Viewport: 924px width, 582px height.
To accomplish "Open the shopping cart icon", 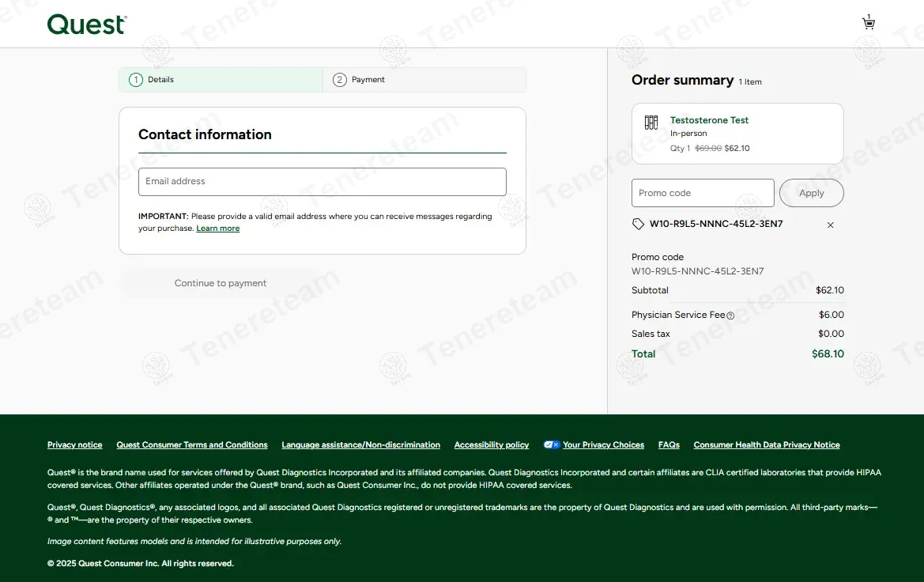I will coord(868,23).
